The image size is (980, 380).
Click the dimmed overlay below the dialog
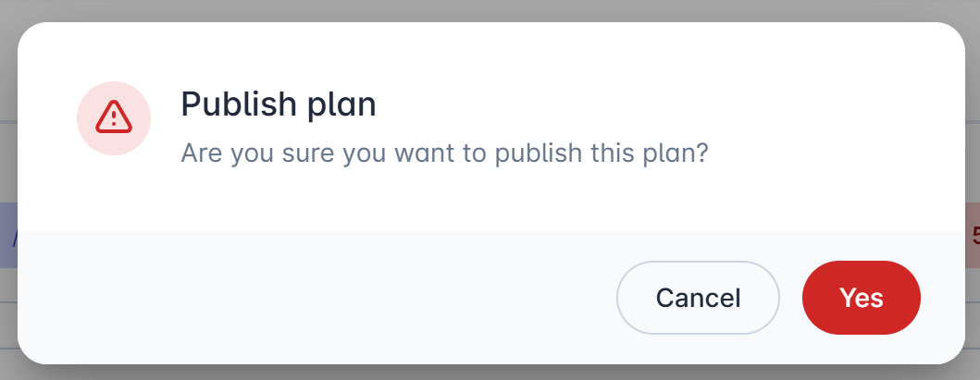point(490,374)
